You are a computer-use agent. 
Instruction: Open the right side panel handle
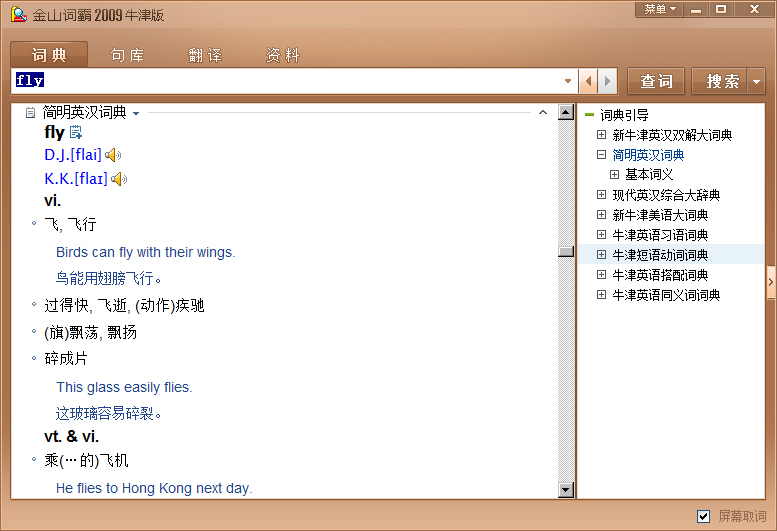click(771, 282)
